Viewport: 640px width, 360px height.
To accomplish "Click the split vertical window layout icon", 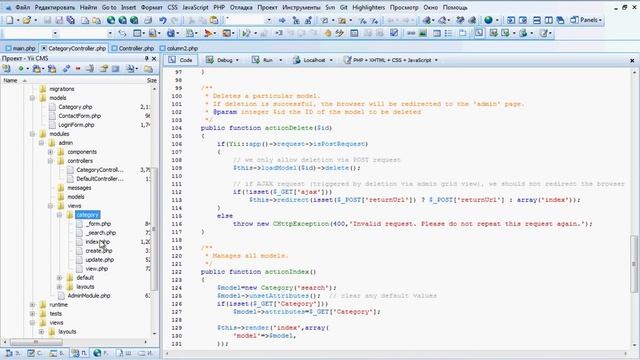I will click(x=549, y=20).
